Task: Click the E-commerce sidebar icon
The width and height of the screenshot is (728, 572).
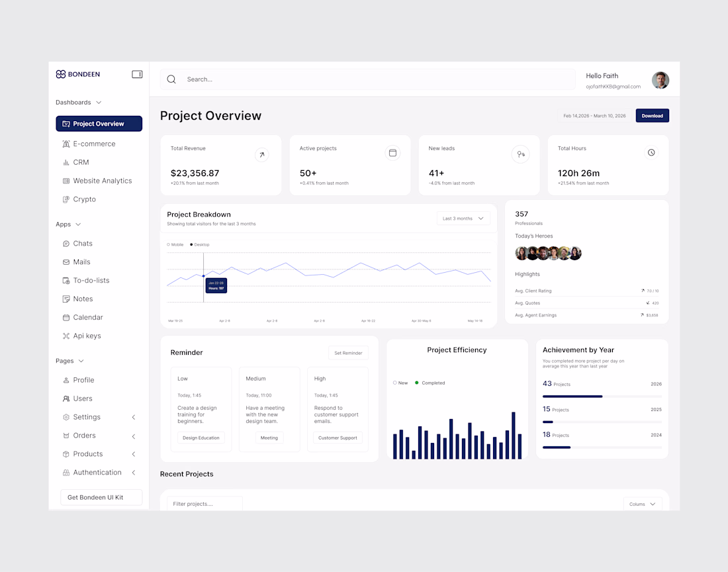Action: (x=66, y=144)
